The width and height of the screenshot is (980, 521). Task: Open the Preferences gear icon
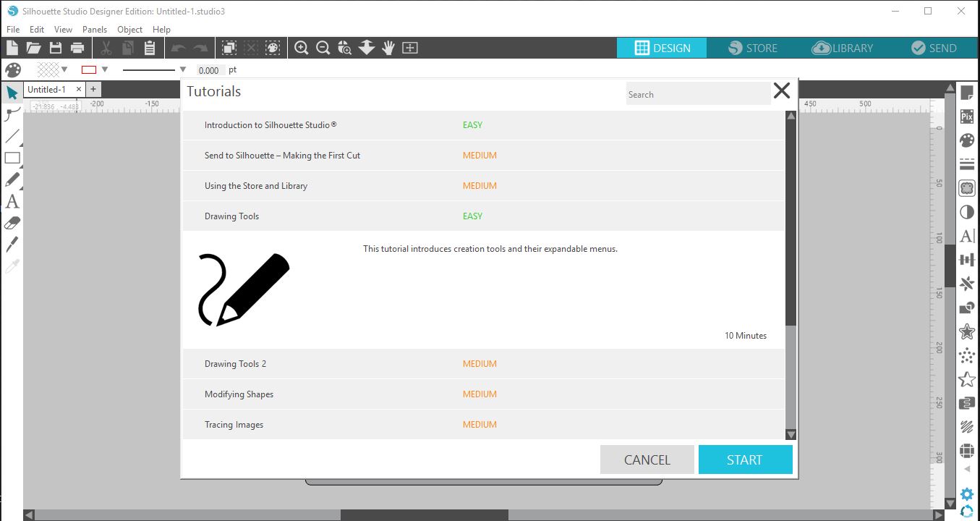coord(967,495)
